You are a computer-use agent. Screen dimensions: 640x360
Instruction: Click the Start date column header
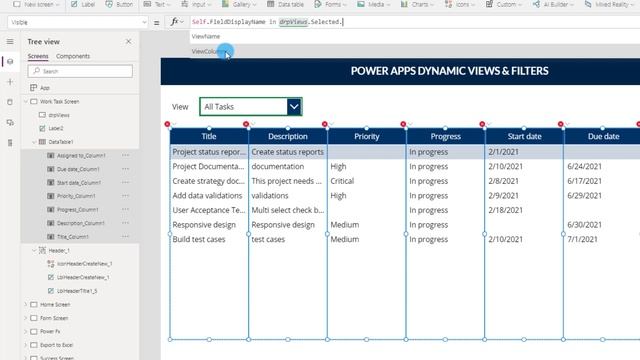524,136
